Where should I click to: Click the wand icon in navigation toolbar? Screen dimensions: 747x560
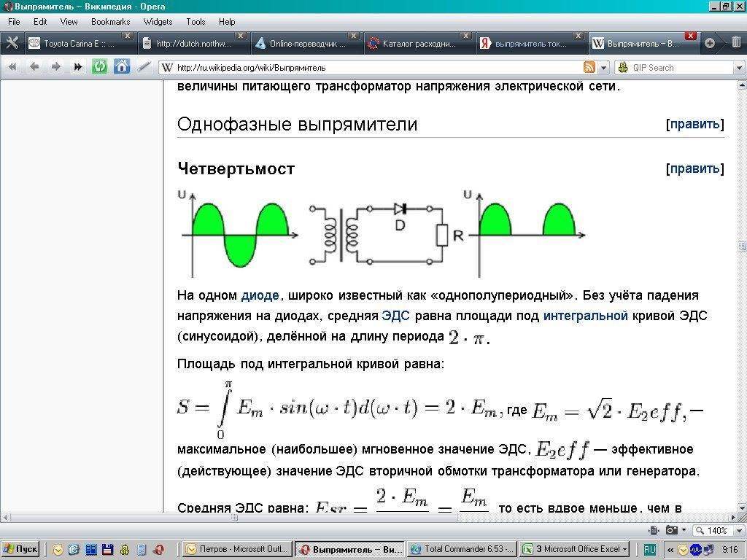144,67
